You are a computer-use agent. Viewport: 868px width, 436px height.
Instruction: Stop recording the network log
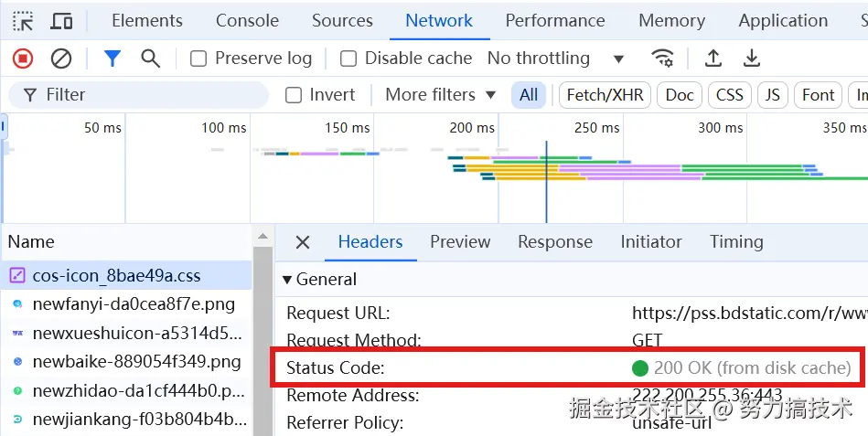pos(23,58)
